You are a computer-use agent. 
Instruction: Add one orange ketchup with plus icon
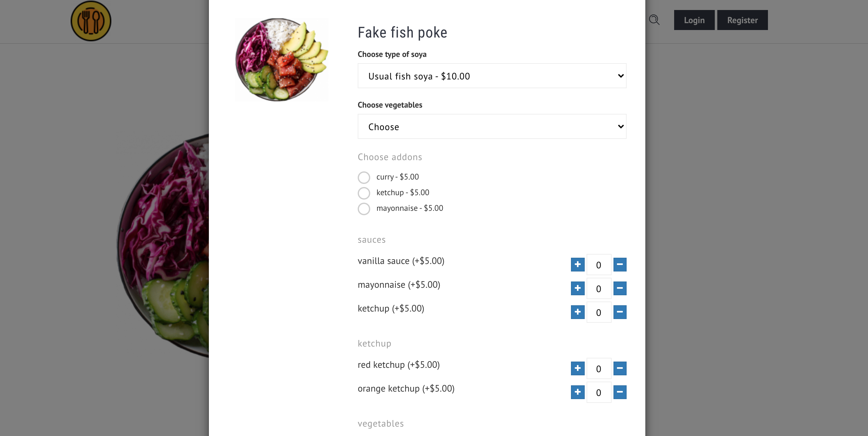tap(578, 392)
